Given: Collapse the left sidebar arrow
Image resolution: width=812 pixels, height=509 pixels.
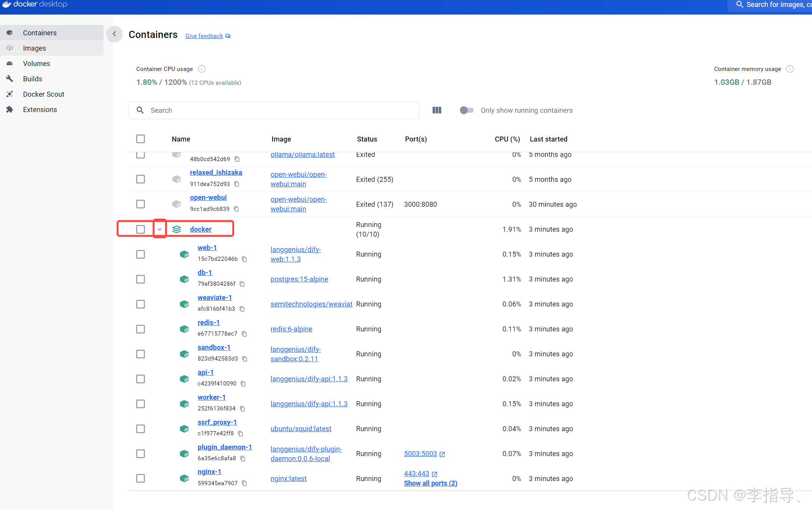Looking at the screenshot, I should tap(114, 34).
